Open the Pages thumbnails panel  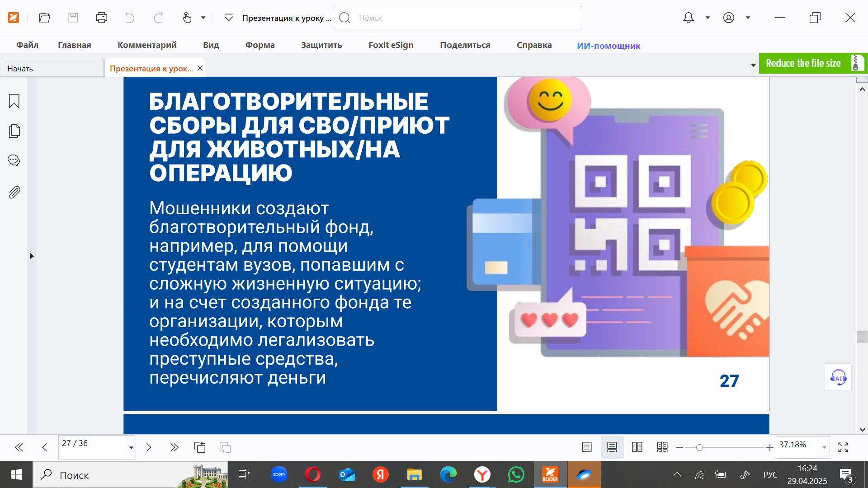click(14, 131)
